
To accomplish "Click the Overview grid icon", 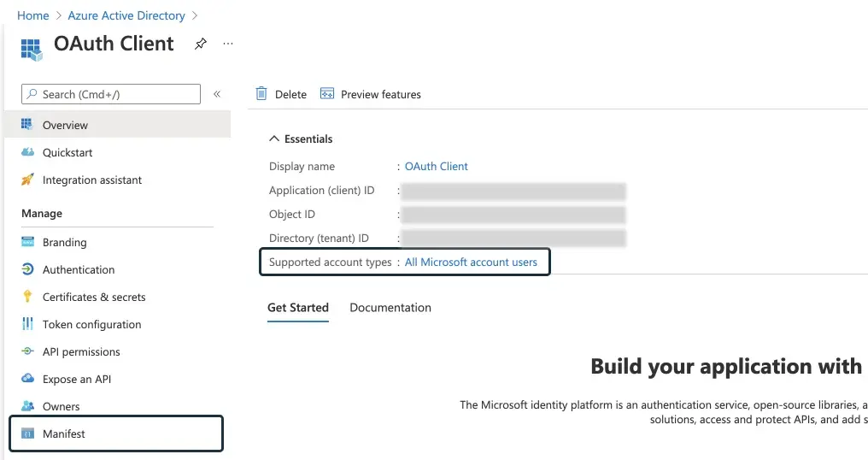I will [26, 124].
